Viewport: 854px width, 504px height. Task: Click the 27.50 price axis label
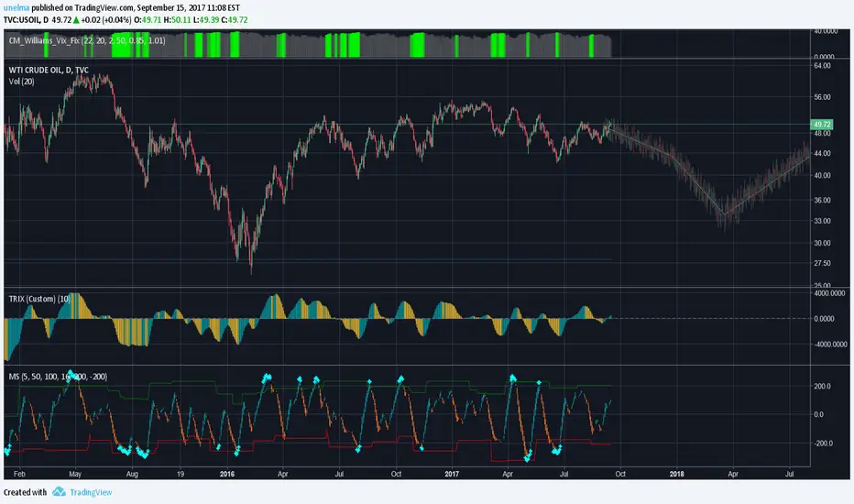click(823, 263)
